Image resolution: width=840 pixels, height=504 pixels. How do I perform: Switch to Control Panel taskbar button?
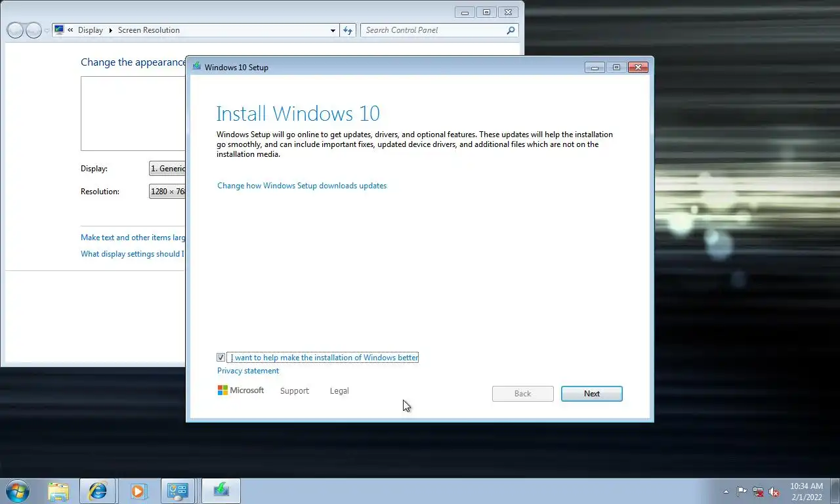pyautogui.click(x=177, y=491)
